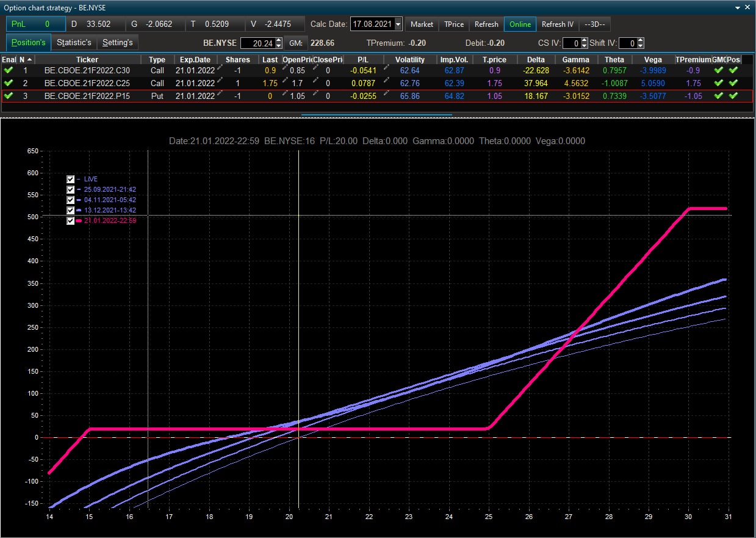Click the Refresh button
This screenshot has width=756, height=538.
(x=486, y=24)
